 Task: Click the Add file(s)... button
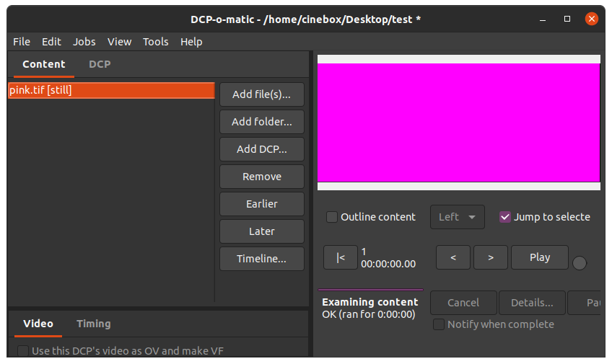tap(261, 94)
